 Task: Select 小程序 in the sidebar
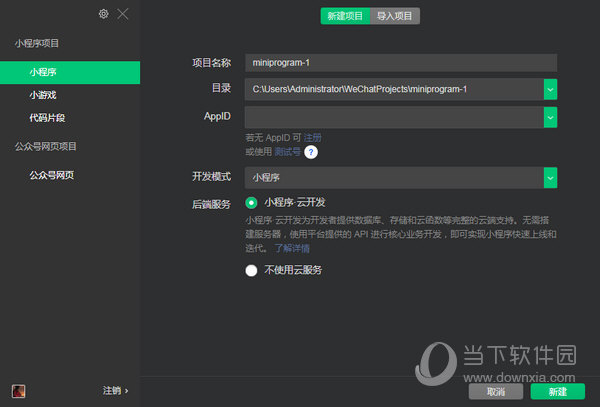[70, 72]
